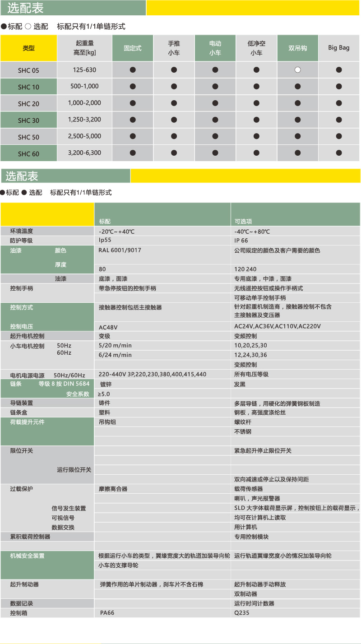The width and height of the screenshot is (361, 644).
Task: Select the SHC 30 dot under 双吊钩
Action: point(297,120)
